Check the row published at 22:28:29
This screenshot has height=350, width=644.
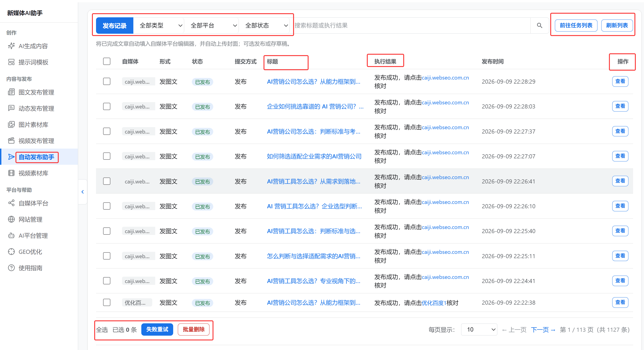point(107,81)
